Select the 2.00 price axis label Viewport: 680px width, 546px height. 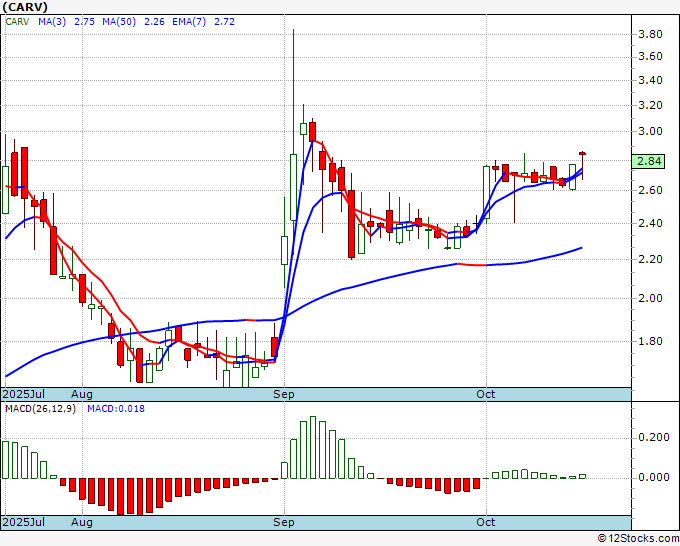[650, 298]
